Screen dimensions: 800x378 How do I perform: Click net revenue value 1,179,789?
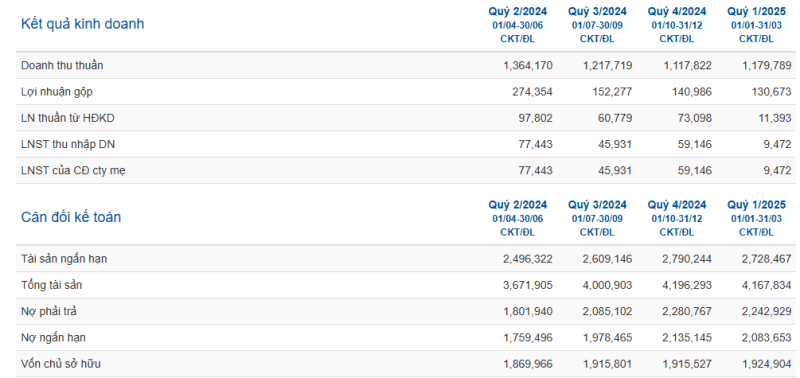coord(767,65)
